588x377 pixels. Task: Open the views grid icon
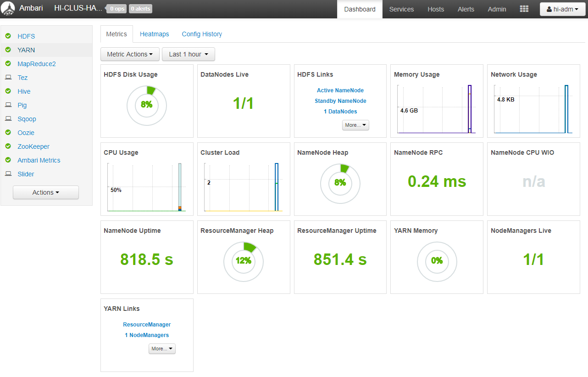tap(524, 9)
